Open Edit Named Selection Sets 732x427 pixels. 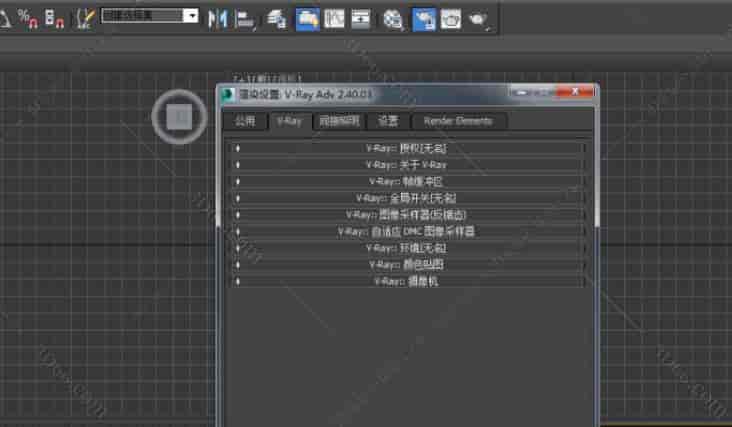click(x=87, y=18)
